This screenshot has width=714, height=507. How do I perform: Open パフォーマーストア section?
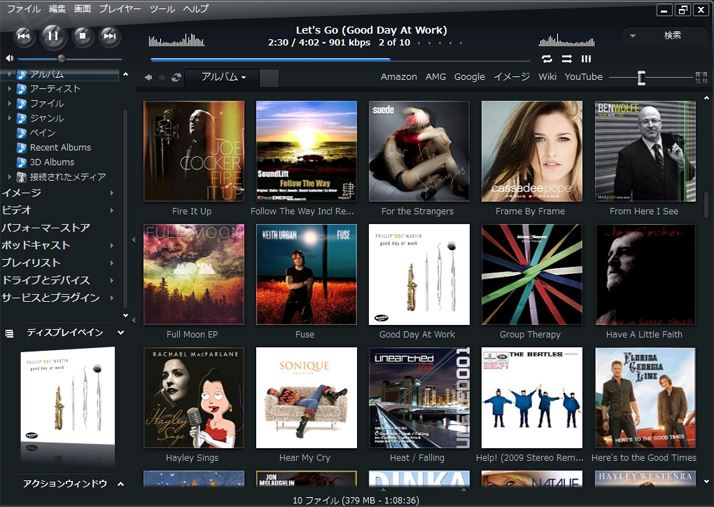coord(46,228)
